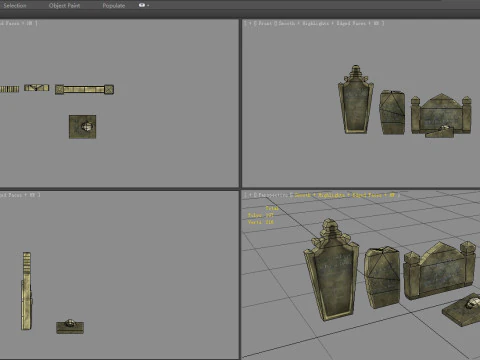Open the Perspective viewport shading menu
This screenshot has height=360, width=480.
[345, 195]
